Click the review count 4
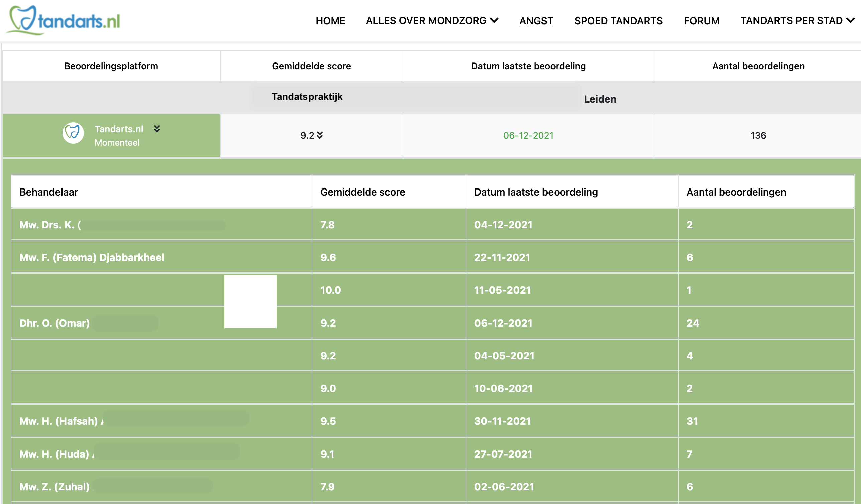This screenshot has width=861, height=504. click(690, 356)
